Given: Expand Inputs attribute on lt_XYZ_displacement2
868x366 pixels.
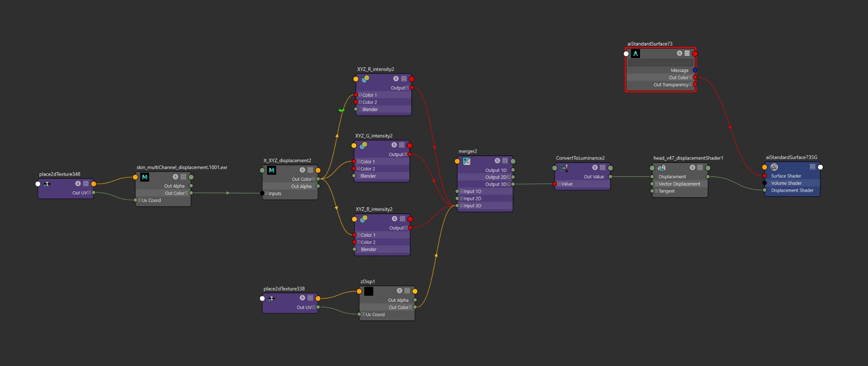Looking at the screenshot, I should (266, 193).
